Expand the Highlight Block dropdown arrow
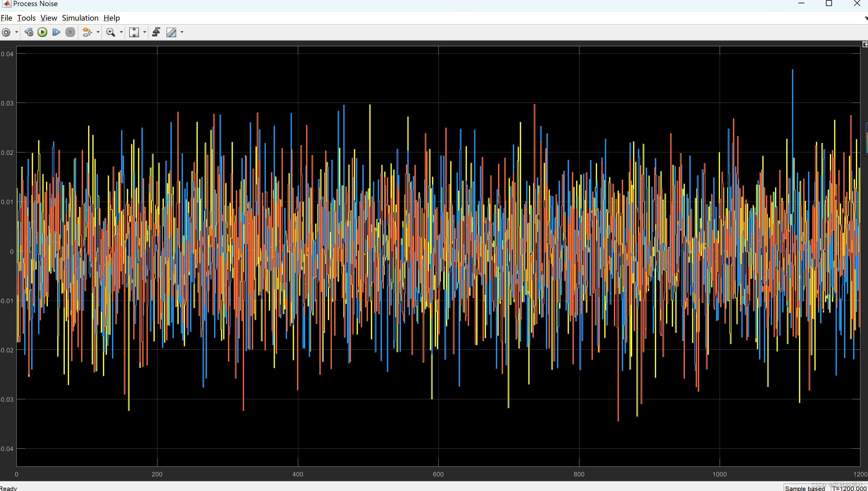 coord(98,32)
